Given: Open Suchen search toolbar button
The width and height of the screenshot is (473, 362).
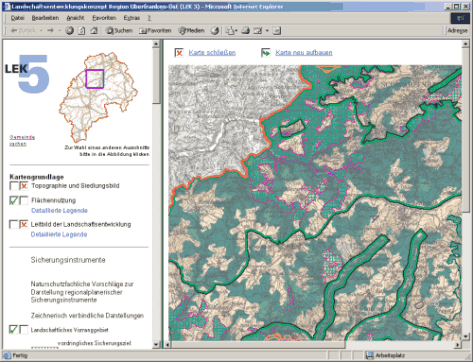Looking at the screenshot, I should coord(119,31).
